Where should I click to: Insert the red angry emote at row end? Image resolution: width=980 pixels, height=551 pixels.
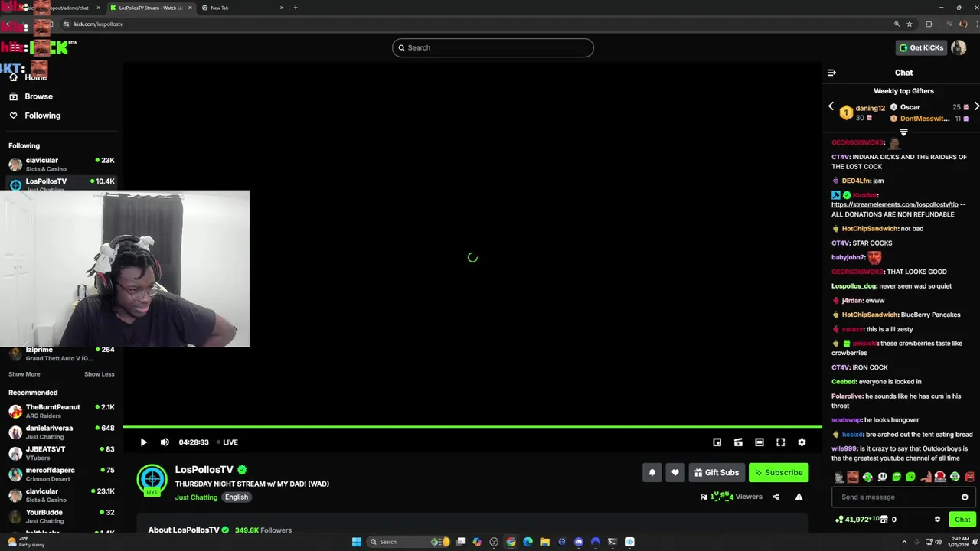tap(970, 477)
